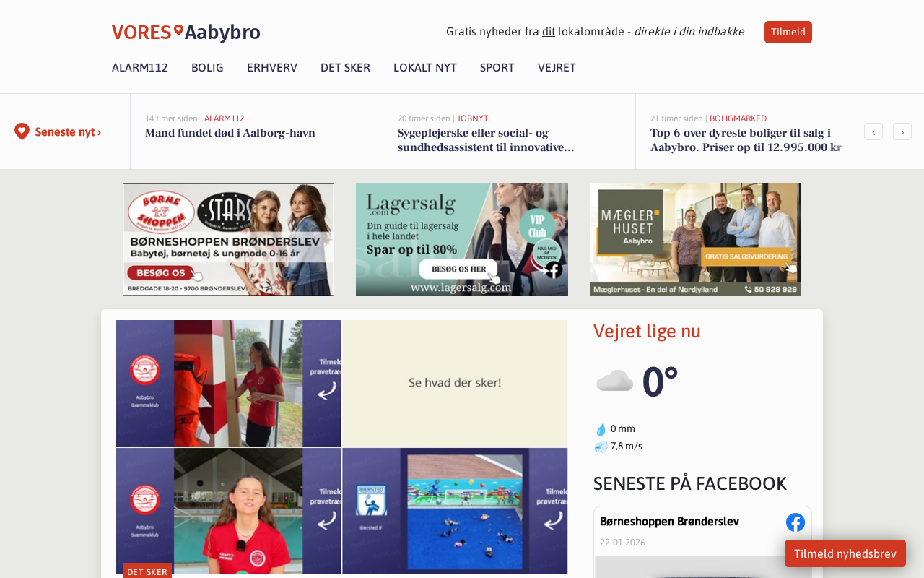The width and height of the screenshot is (924, 578).
Task: Go to the DET SKER section
Action: click(x=345, y=68)
